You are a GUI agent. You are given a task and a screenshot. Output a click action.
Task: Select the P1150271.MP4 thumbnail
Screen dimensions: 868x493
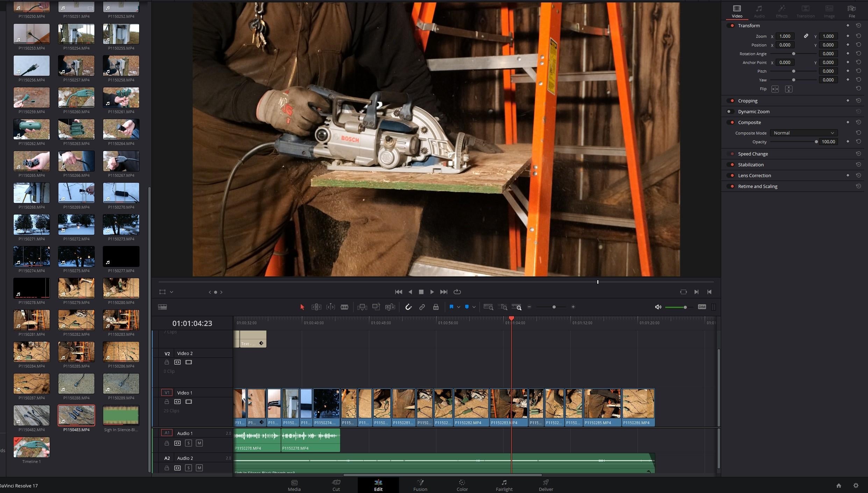31,225
